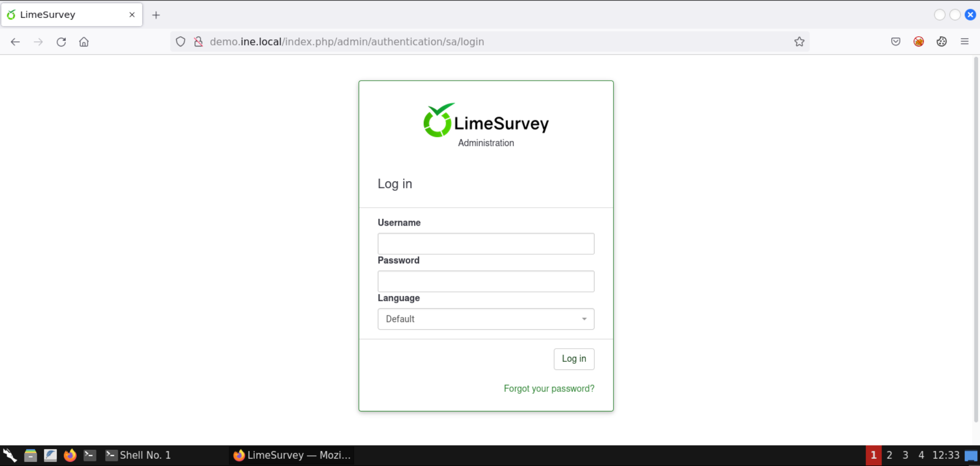Select the LimeSurvey browser tab

[66, 15]
